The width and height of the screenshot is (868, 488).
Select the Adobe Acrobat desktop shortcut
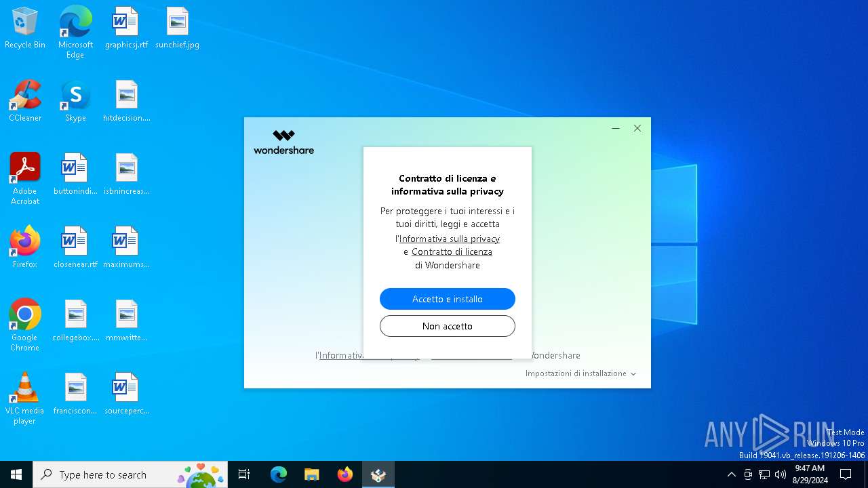[25, 178]
